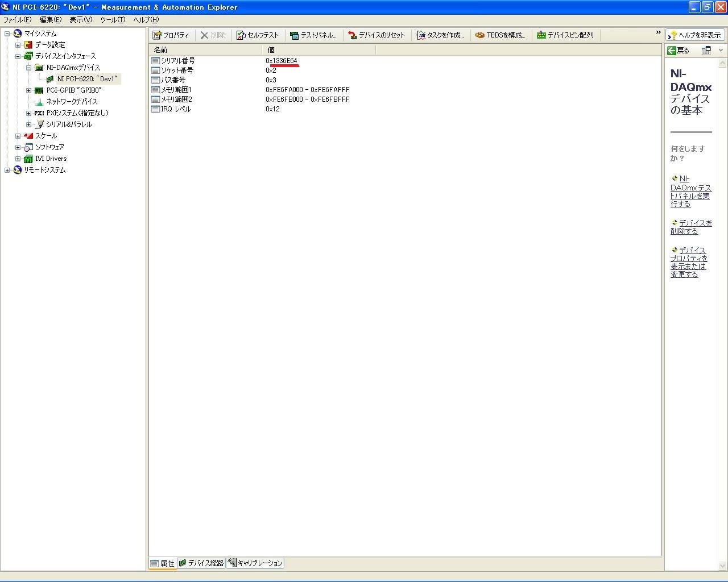The width and height of the screenshot is (728, 582).
Task: Select リモートシステム in the tree
Action: [44, 170]
